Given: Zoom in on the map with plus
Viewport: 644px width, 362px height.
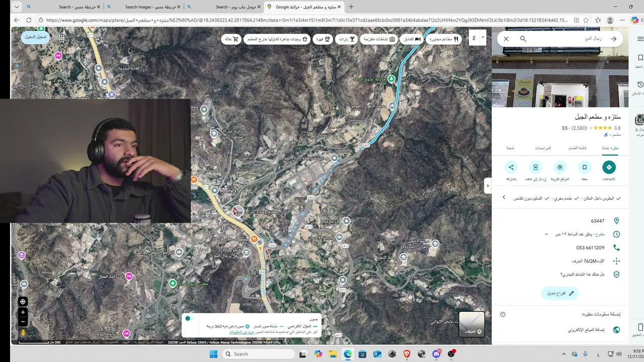Looking at the screenshot, I should [23, 312].
